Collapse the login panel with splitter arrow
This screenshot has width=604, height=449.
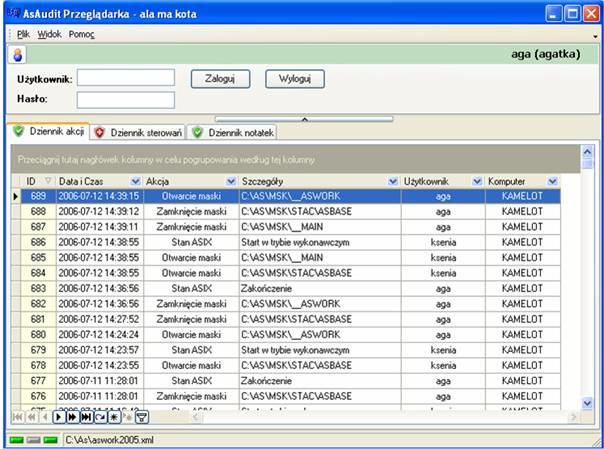pyautogui.click(x=304, y=119)
